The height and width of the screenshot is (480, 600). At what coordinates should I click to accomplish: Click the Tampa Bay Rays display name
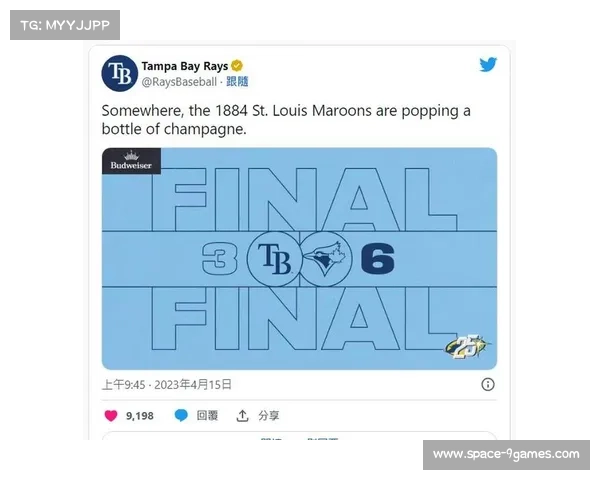click(x=185, y=66)
